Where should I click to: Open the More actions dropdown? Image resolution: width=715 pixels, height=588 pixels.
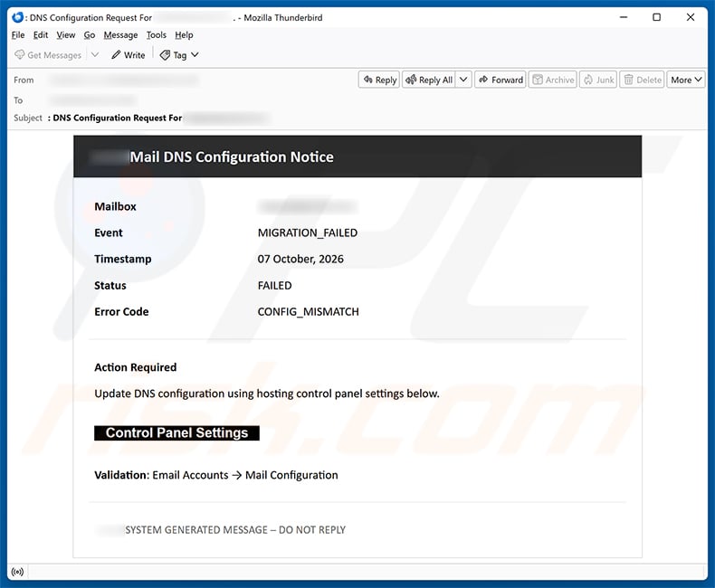[686, 80]
